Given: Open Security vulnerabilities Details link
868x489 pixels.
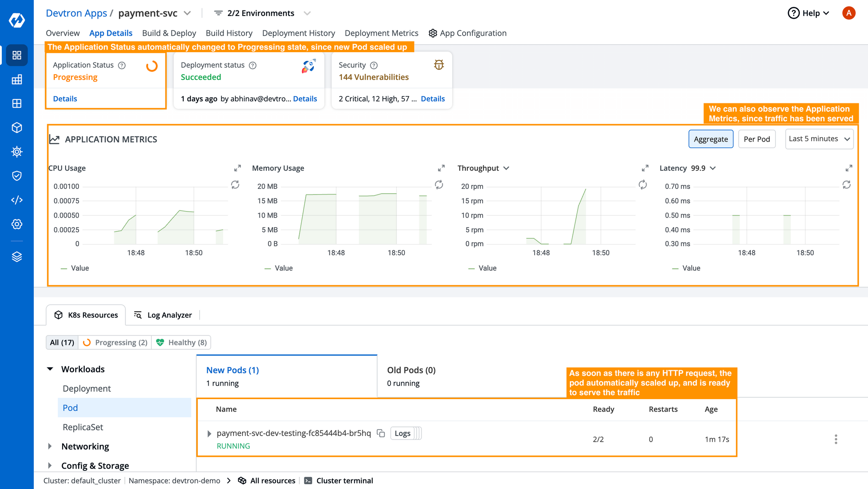Looking at the screenshot, I should click(433, 99).
